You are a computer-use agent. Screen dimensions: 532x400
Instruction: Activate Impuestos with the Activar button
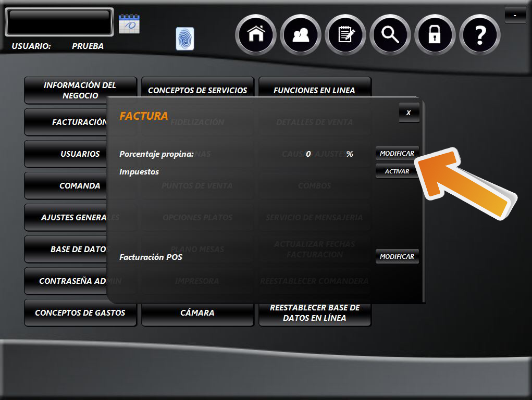coord(397,171)
